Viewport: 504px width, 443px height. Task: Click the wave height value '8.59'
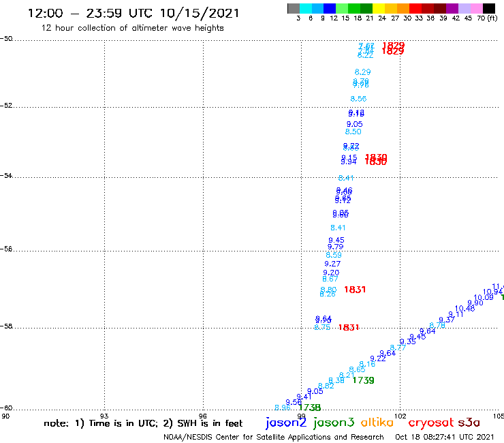point(334,255)
